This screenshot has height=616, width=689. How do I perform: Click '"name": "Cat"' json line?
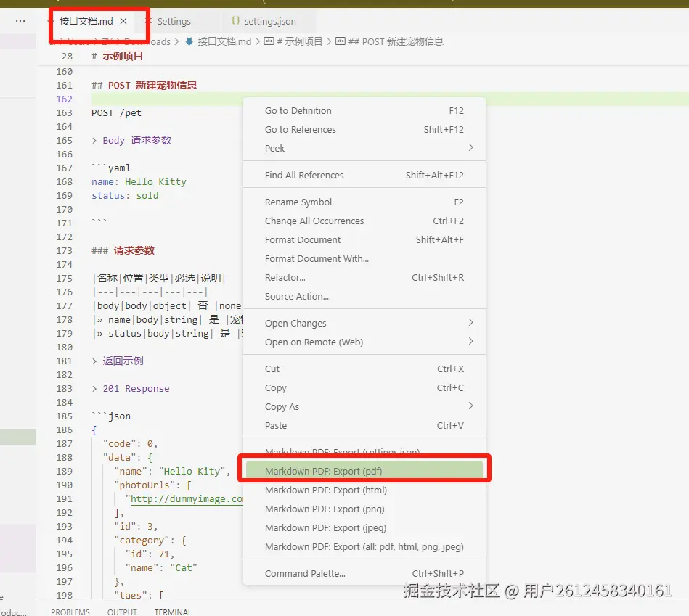click(161, 567)
